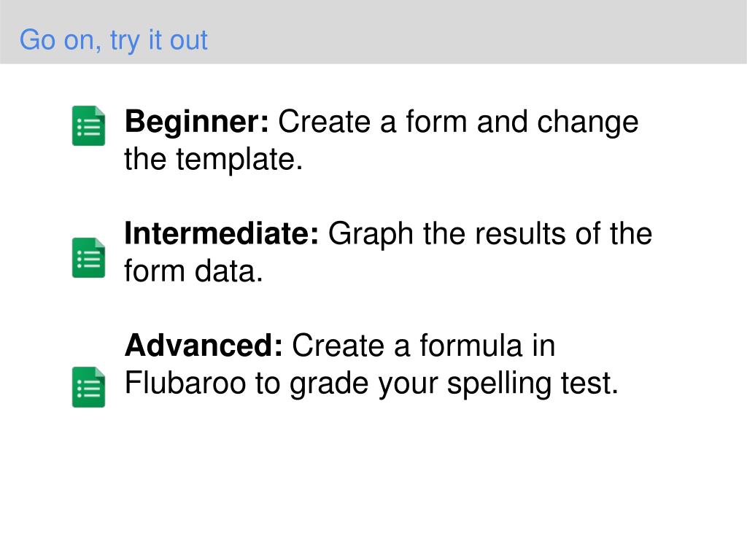Screen dimensions: 747x560
Task: Click the bold 'Intermediate:' label
Action: pos(222,234)
